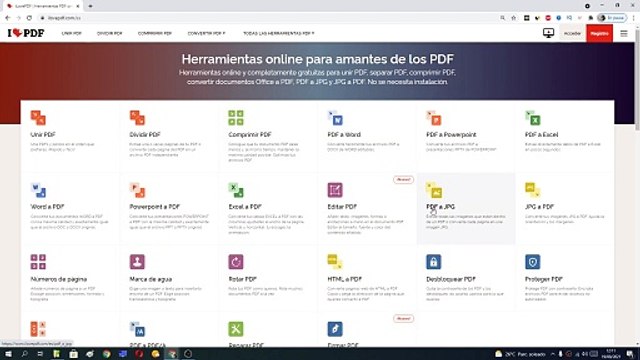Viewport: 640px width, 360px height.
Task: Click the PDF a Excel icon
Action: pos(533,118)
